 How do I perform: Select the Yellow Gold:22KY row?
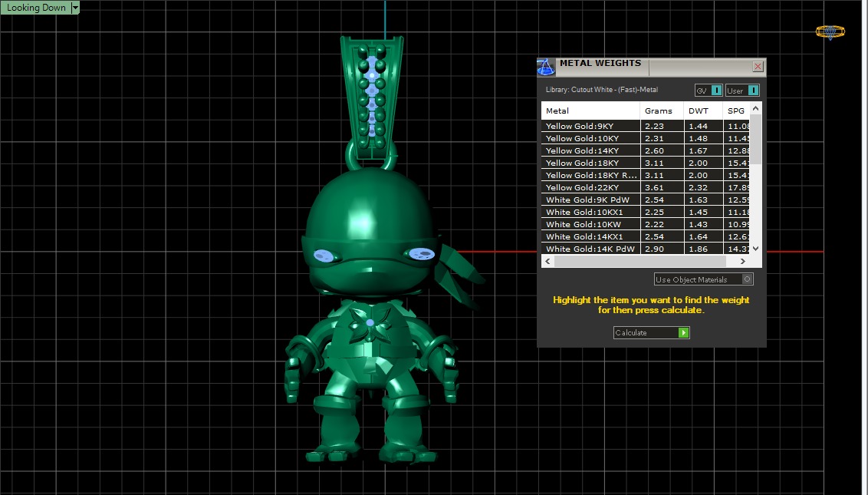646,187
